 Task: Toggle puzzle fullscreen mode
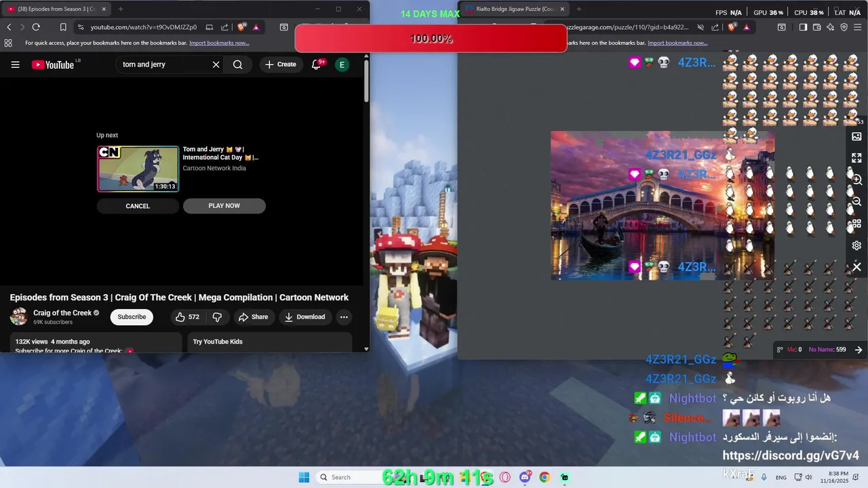[x=856, y=158]
